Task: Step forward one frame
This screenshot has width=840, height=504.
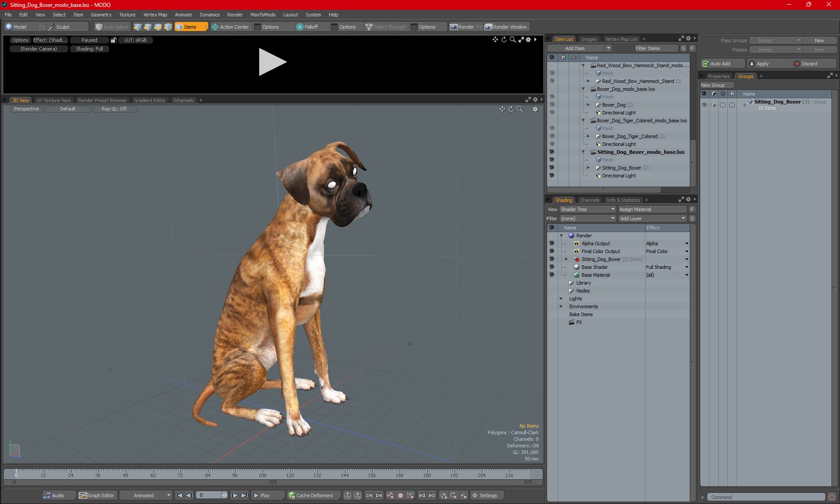Action: click(234, 496)
